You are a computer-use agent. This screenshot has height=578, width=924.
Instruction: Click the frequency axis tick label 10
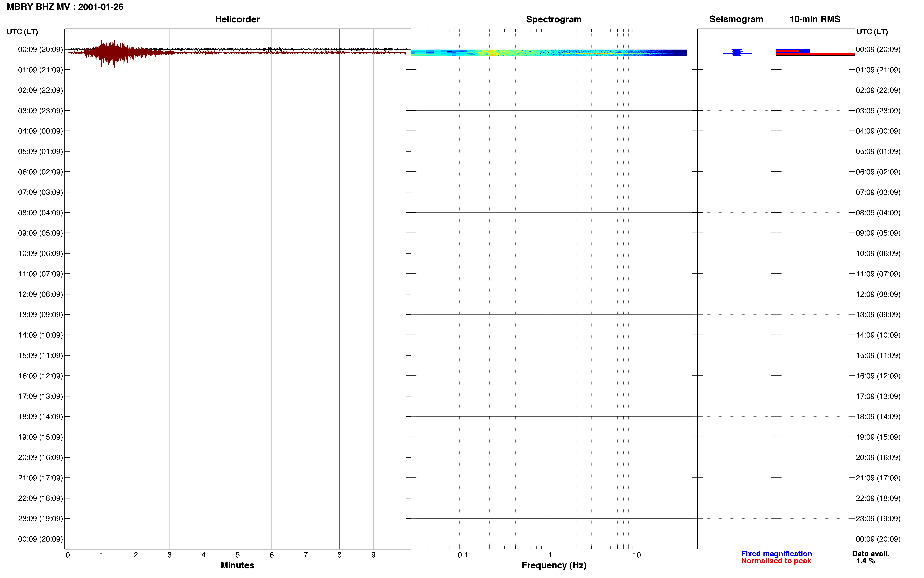pos(637,555)
